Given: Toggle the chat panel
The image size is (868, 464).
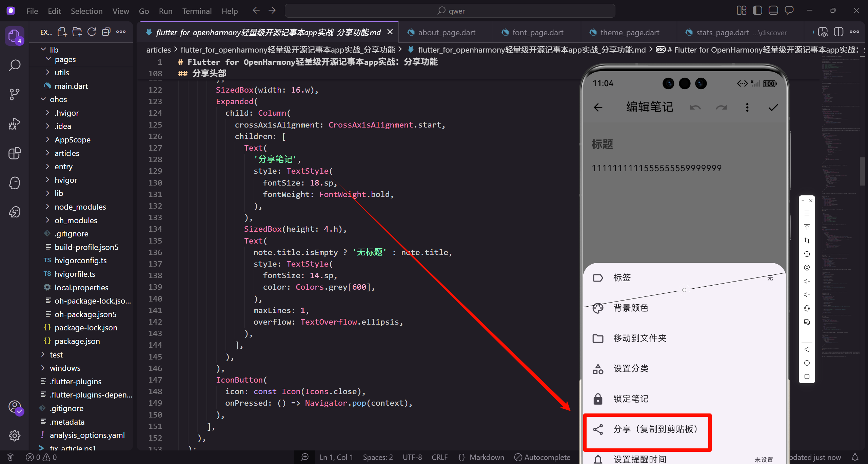Looking at the screenshot, I should (x=789, y=11).
